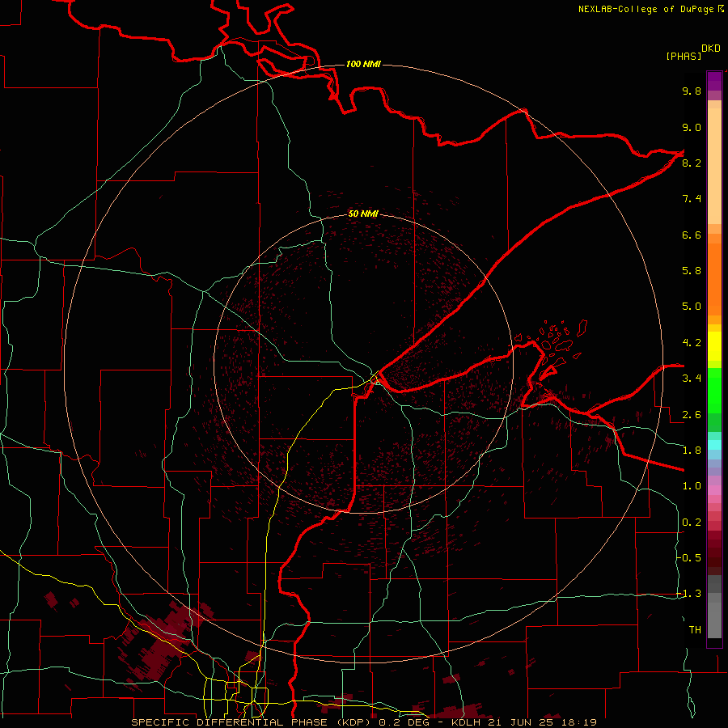Select the 5.8 value on the legend
Viewport: 728px width, 728px height.
pyautogui.click(x=692, y=271)
